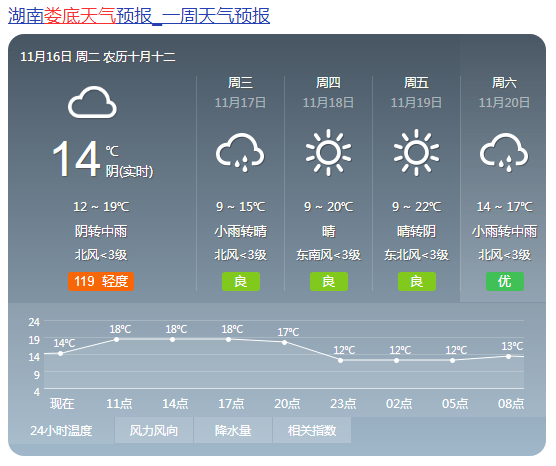The width and height of the screenshot is (556, 466).
Task: Click the header 11月16日 周二 农历十月十二
Action: tap(98, 57)
